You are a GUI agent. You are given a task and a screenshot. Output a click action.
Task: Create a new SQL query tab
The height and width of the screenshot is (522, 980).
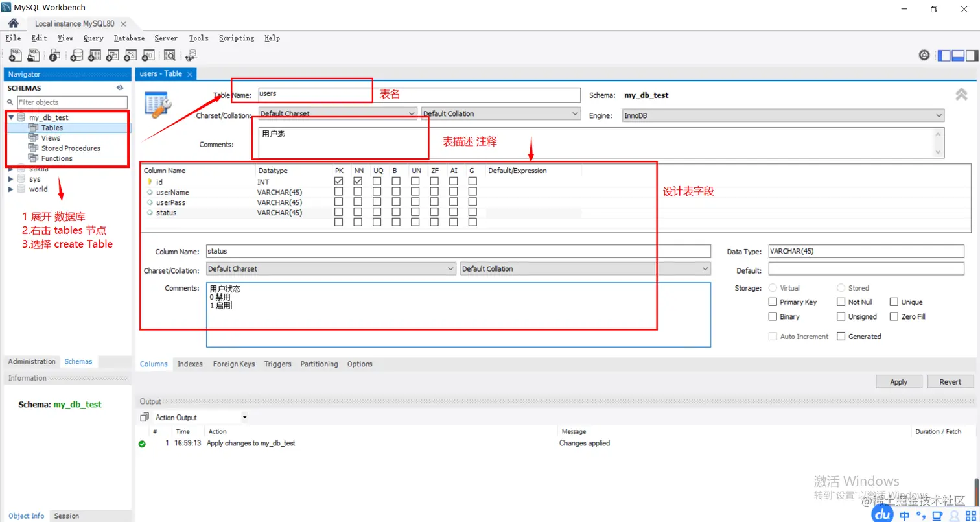point(14,55)
